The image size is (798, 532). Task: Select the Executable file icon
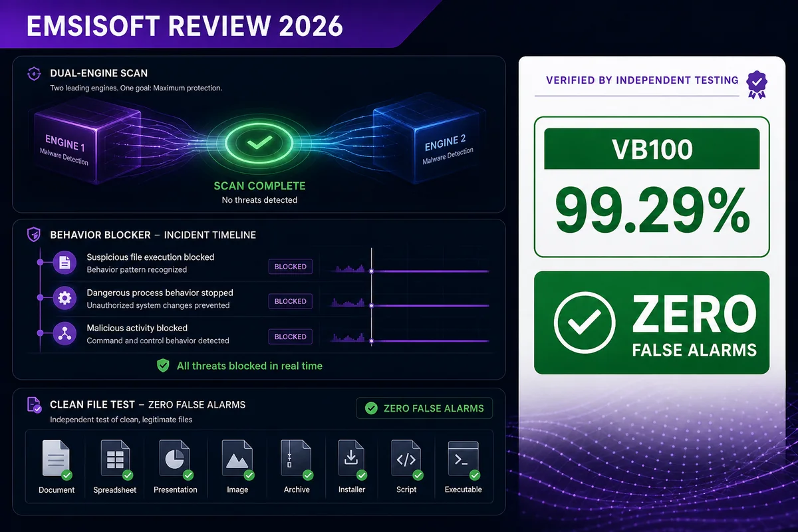tap(464, 460)
